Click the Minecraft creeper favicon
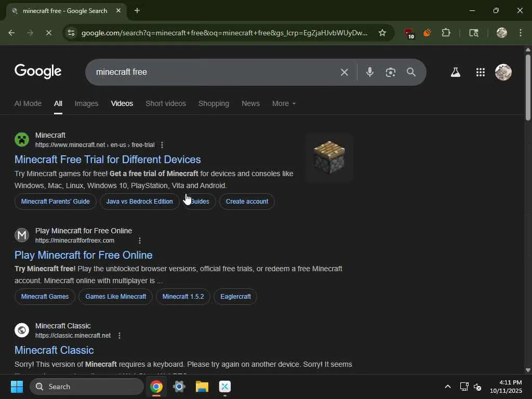The image size is (532, 399). [x=22, y=139]
